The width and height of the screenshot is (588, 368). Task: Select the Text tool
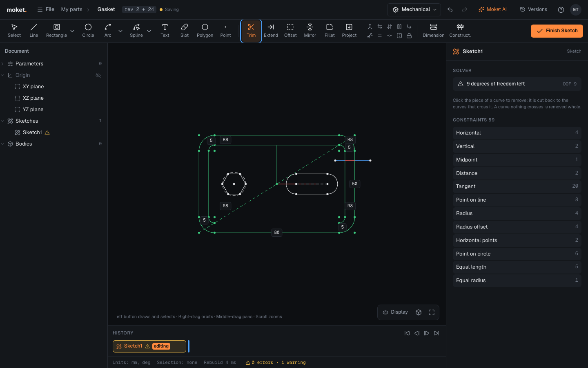(165, 31)
